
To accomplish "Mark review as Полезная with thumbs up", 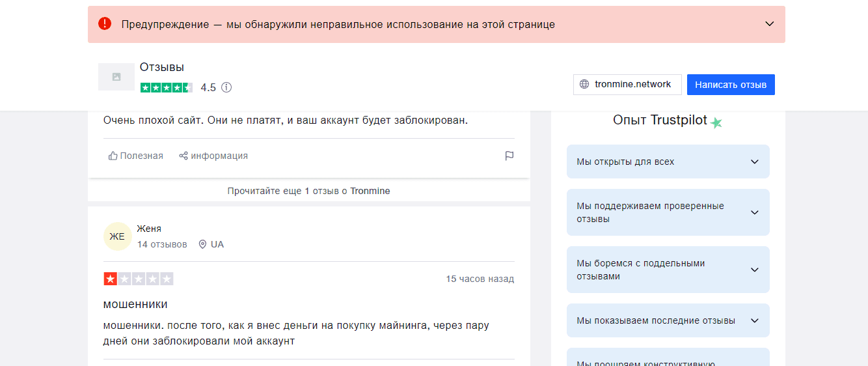I will click(x=136, y=156).
